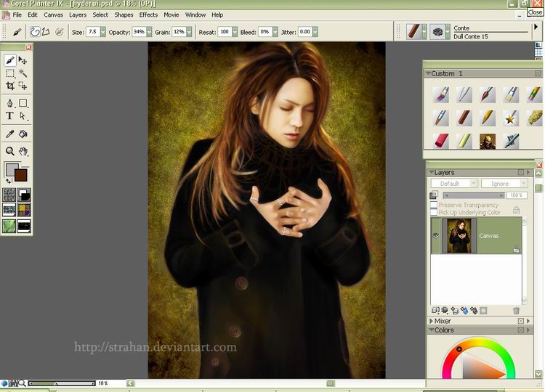
Task: Click the layer opacity slider in Layers
Action: point(473,195)
